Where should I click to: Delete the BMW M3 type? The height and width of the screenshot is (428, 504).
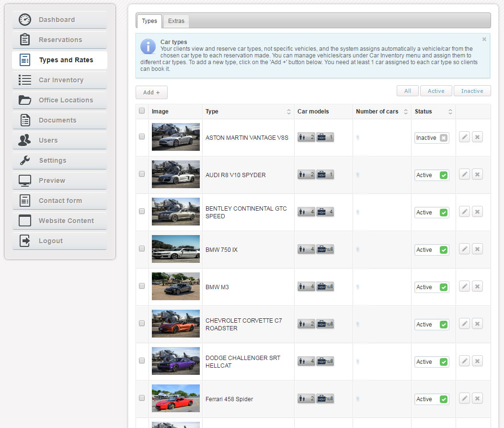point(477,286)
